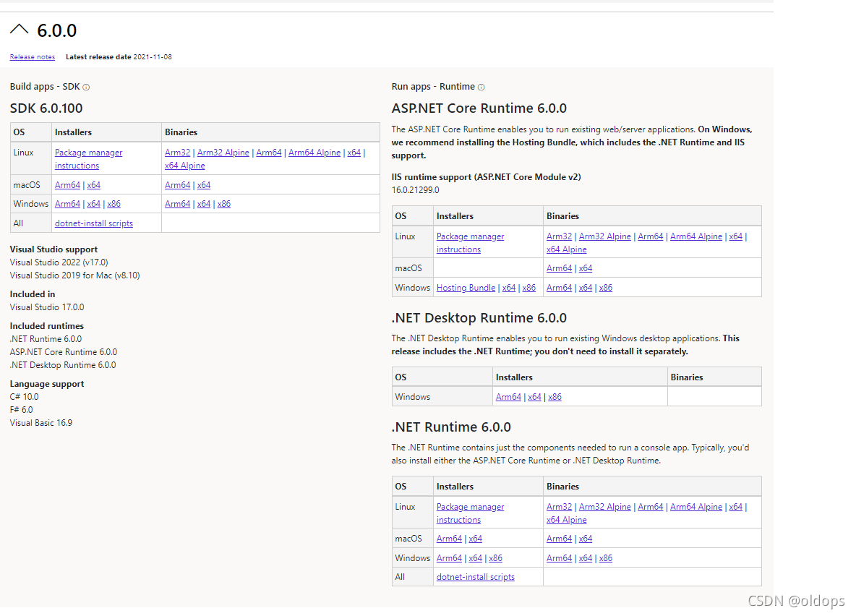Image resolution: width=856 pixels, height=616 pixels.
Task: Open SDK dotnet-install scripts link
Action: point(94,223)
